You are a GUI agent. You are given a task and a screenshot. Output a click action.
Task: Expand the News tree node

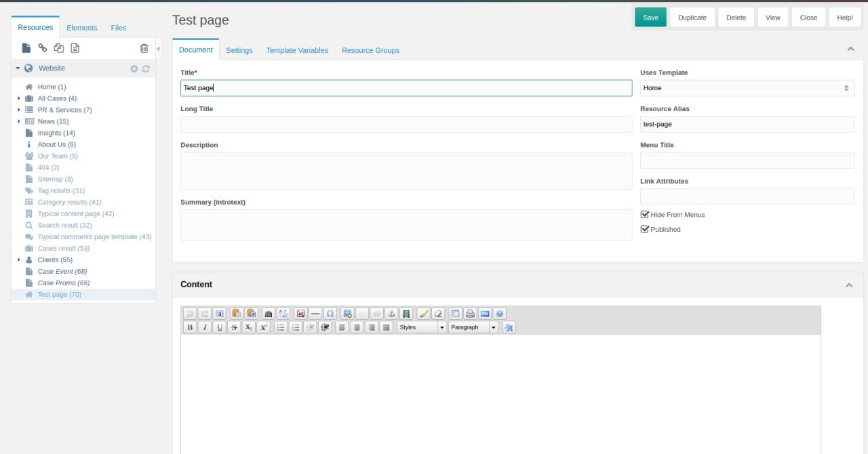(x=19, y=121)
